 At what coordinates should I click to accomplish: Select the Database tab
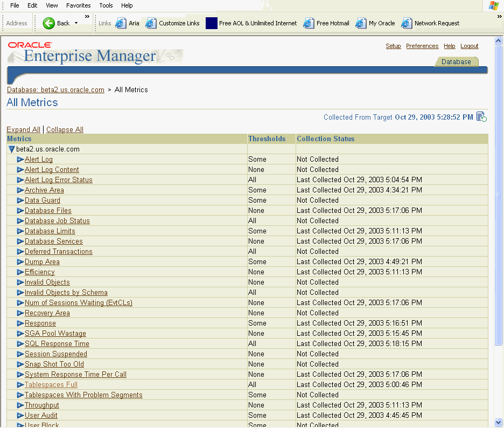point(456,61)
